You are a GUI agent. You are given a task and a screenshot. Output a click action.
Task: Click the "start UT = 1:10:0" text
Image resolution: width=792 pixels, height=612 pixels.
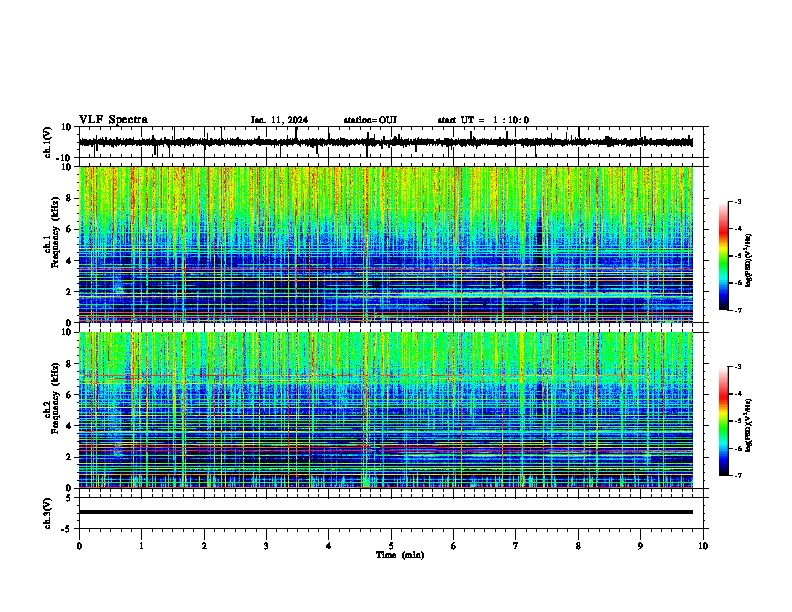[x=483, y=120]
